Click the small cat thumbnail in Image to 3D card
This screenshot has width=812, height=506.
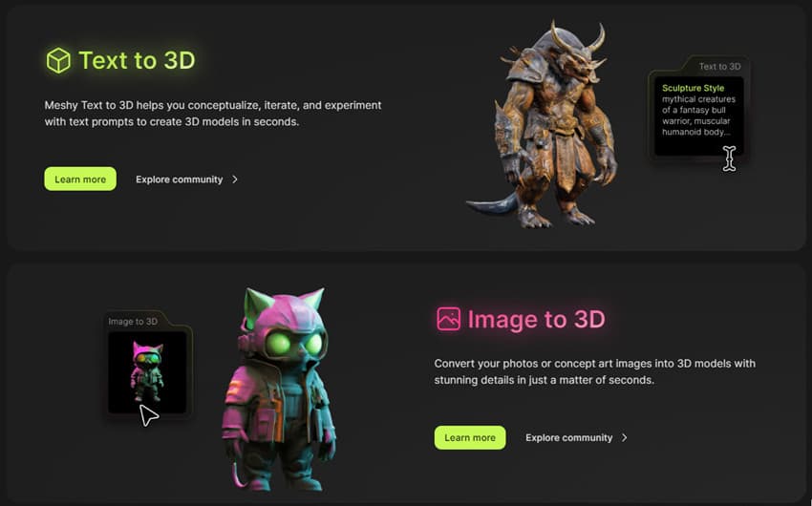[147, 372]
